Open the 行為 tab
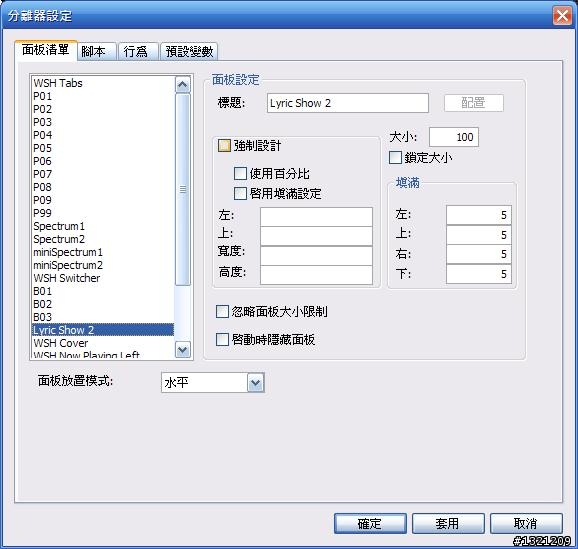578x549 pixels. click(x=138, y=51)
